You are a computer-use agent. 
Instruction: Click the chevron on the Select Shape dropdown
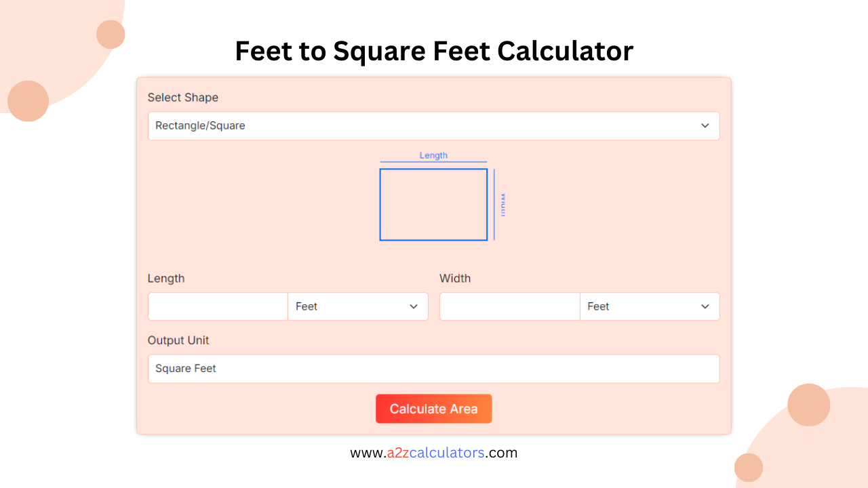(x=705, y=126)
